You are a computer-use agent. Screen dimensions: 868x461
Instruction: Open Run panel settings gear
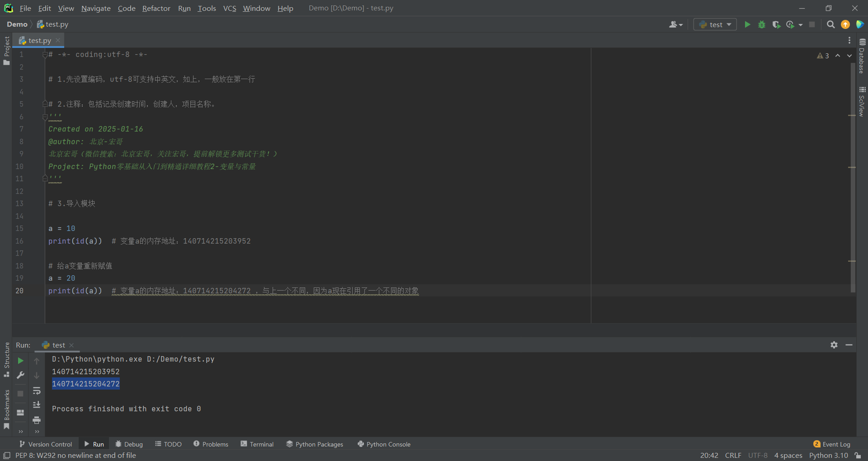tap(834, 345)
